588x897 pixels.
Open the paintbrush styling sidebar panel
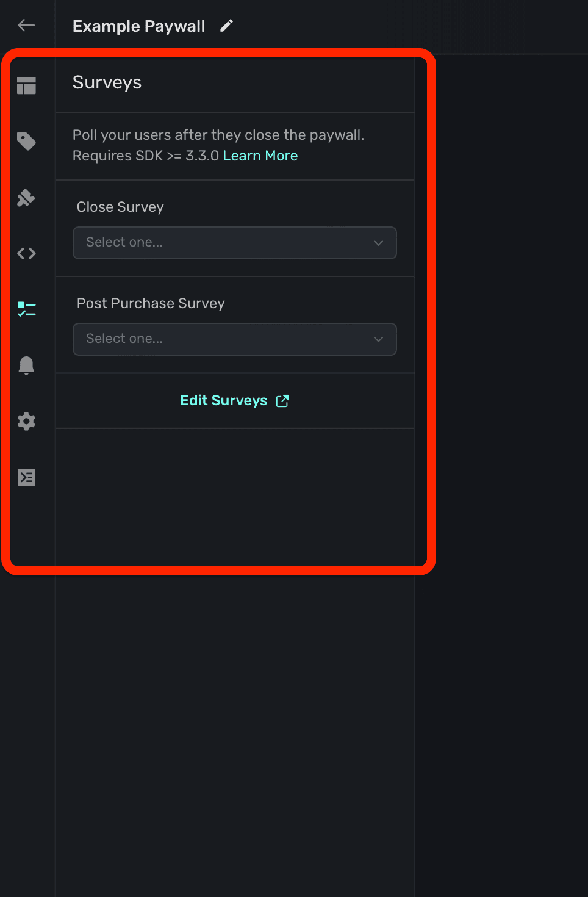point(26,198)
